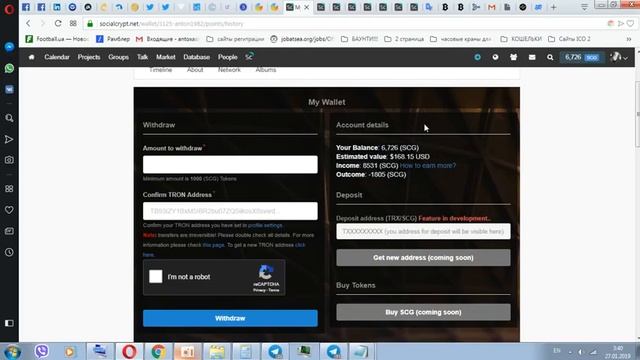Viewport: 640px width, 360px height.
Task: Open the Groups menu item
Action: pos(118,57)
